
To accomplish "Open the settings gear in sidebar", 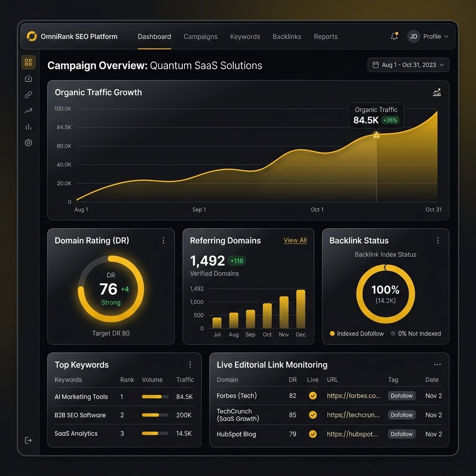I will click(x=28, y=143).
